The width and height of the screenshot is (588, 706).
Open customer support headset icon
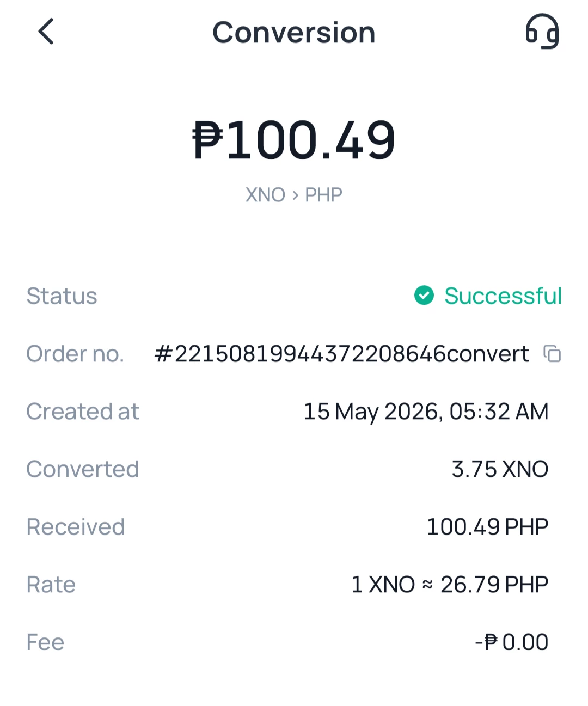pos(542,32)
